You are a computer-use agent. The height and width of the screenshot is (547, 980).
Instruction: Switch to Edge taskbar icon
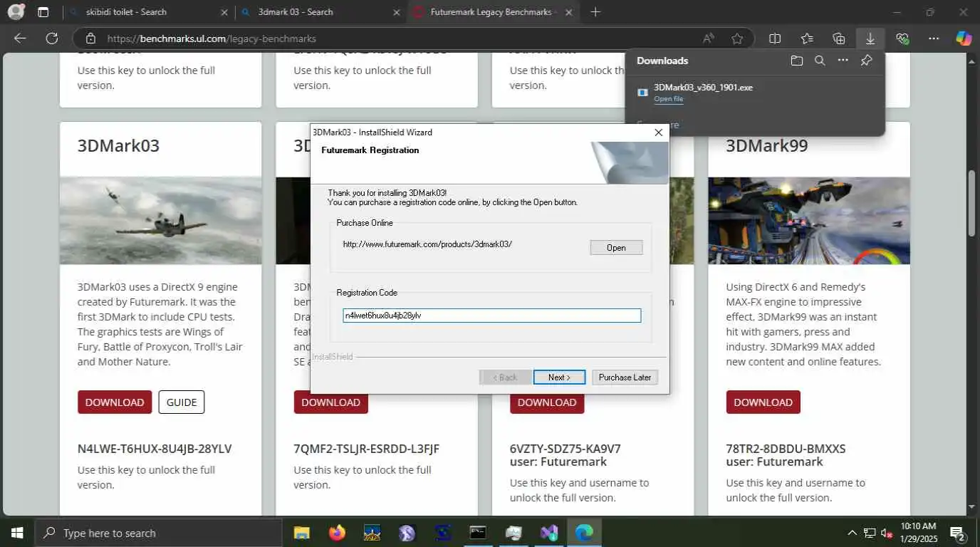point(584,533)
